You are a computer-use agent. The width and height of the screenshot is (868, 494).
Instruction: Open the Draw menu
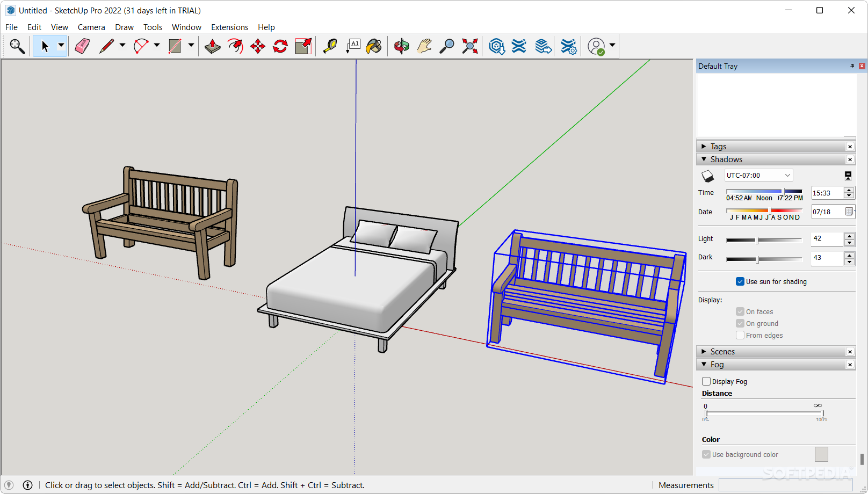pyautogui.click(x=124, y=27)
